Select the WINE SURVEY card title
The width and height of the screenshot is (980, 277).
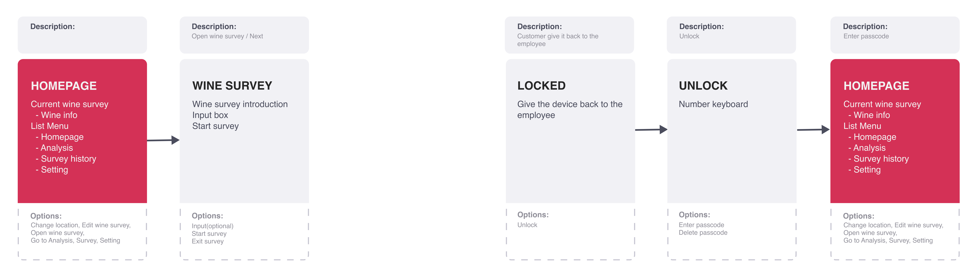pos(232,86)
